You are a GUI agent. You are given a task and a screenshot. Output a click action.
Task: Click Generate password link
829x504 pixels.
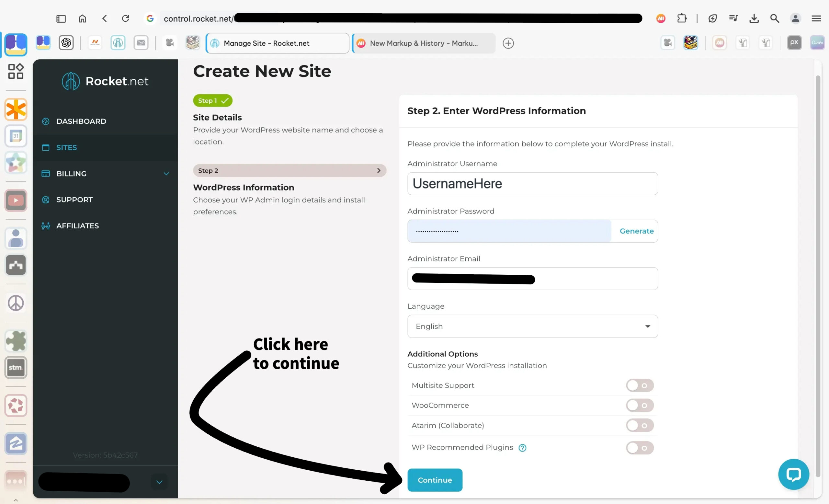[636, 231]
